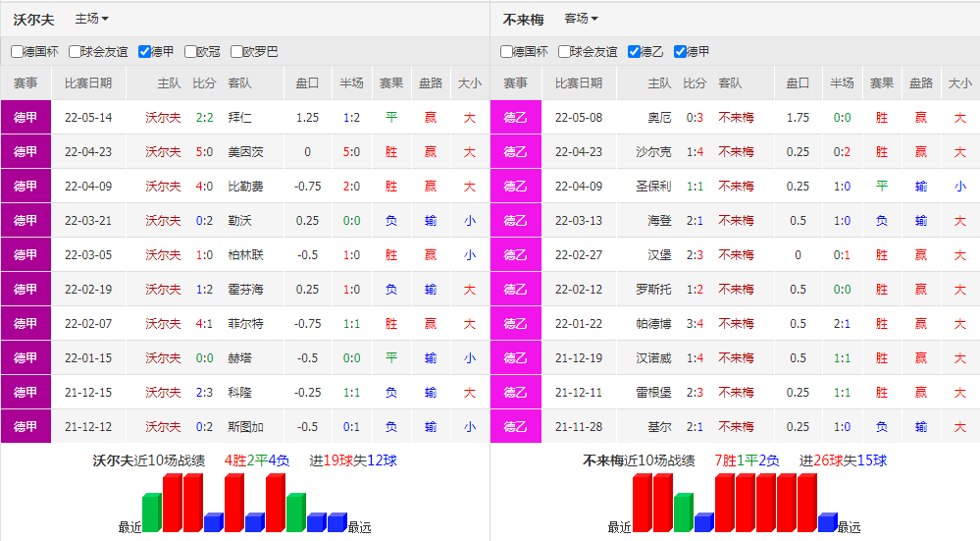Click 7胜1平2负 record summary for 不来梅

[x=747, y=460]
